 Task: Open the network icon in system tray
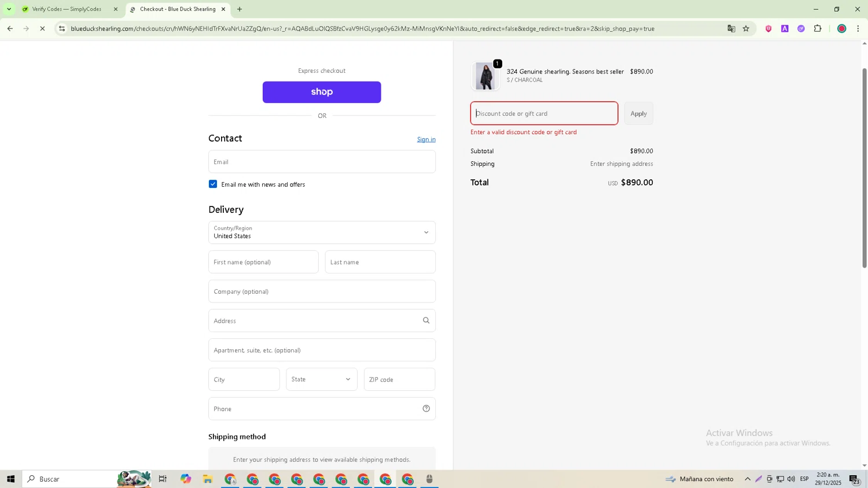[780, 479]
